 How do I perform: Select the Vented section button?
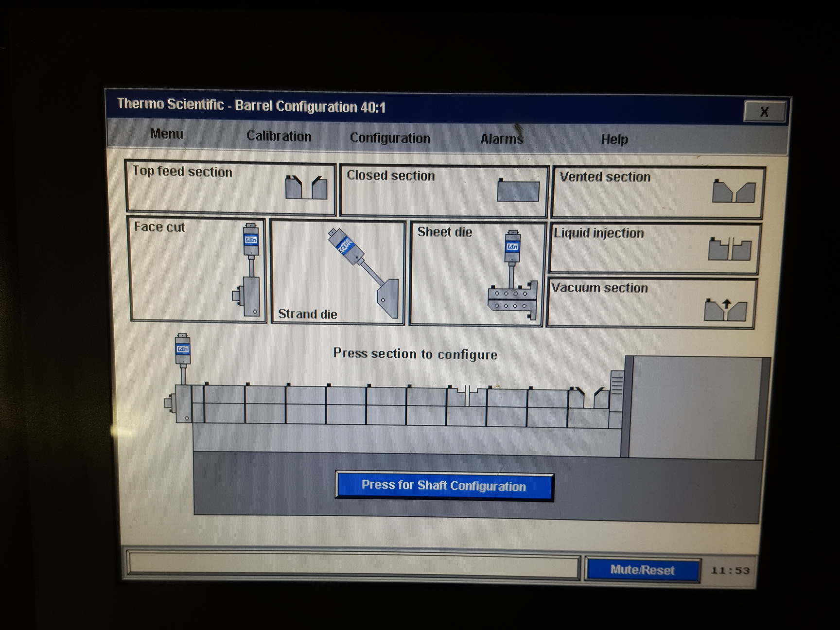(658, 193)
